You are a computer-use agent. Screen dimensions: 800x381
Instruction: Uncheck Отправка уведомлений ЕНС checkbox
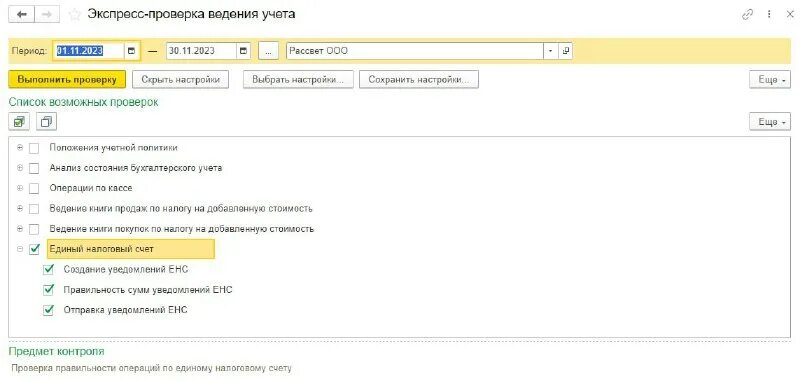[48, 310]
